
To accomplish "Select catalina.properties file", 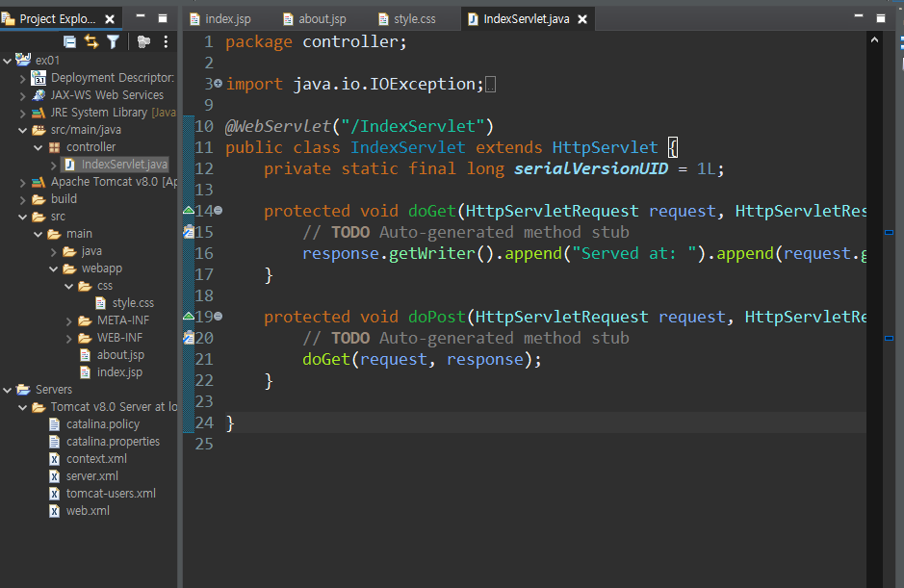I will [113, 441].
